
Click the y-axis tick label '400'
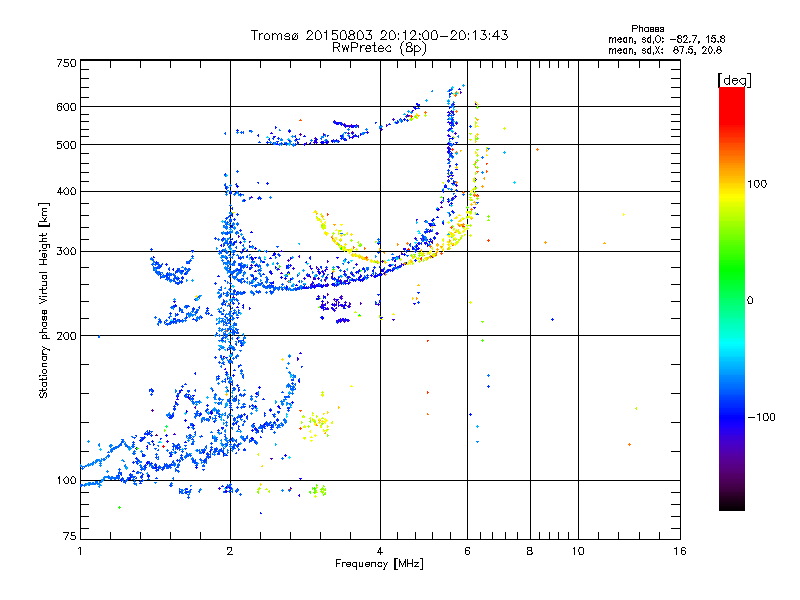[66, 191]
